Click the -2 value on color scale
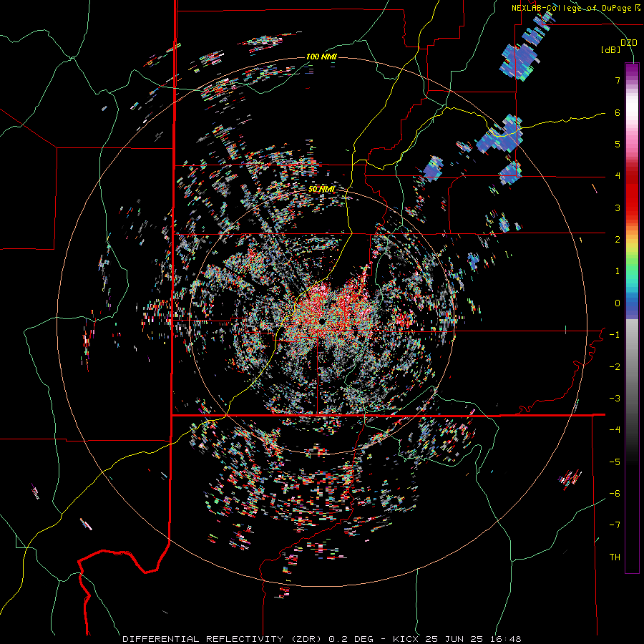 615,367
